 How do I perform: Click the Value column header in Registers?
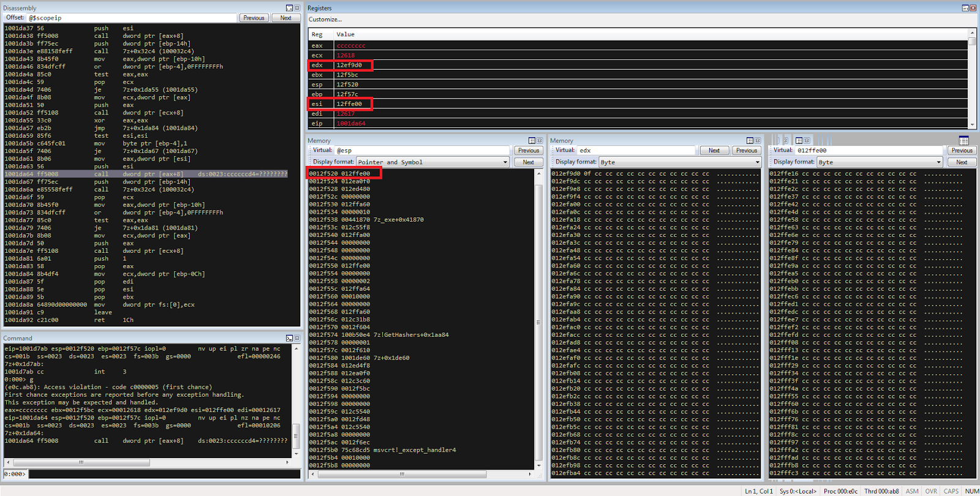point(345,34)
